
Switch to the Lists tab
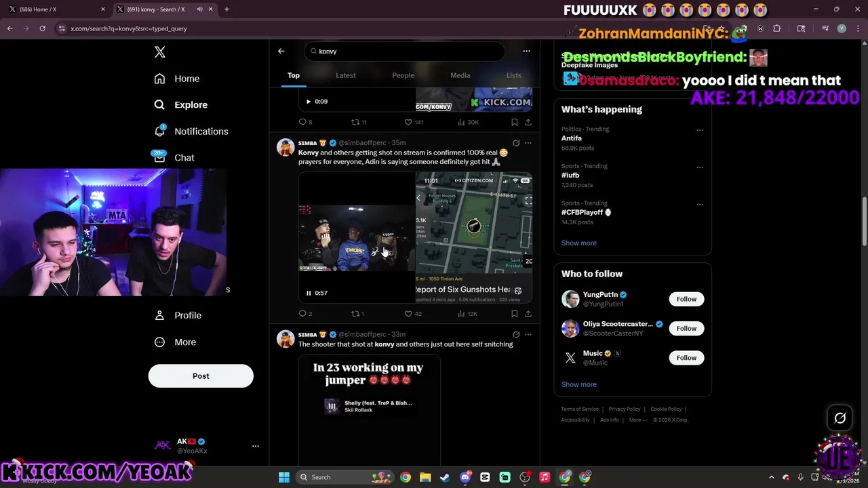click(514, 75)
